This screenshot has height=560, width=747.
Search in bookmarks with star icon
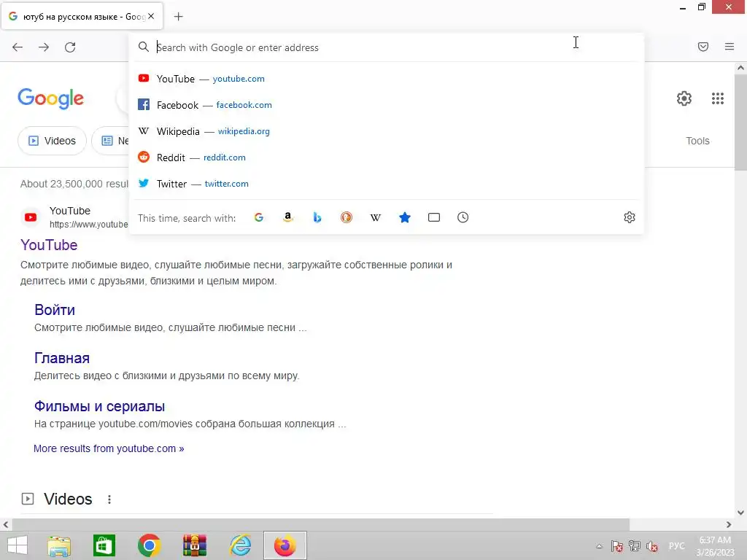pyautogui.click(x=404, y=217)
